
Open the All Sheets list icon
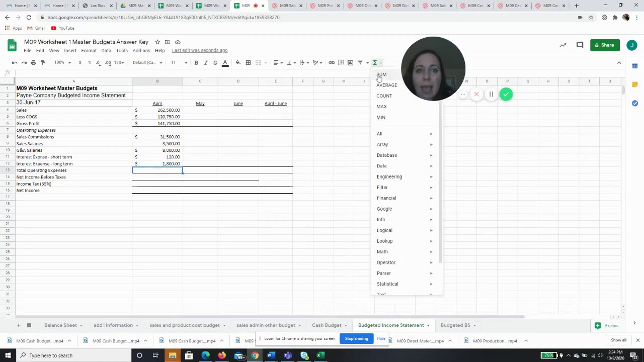pyautogui.click(x=29, y=325)
